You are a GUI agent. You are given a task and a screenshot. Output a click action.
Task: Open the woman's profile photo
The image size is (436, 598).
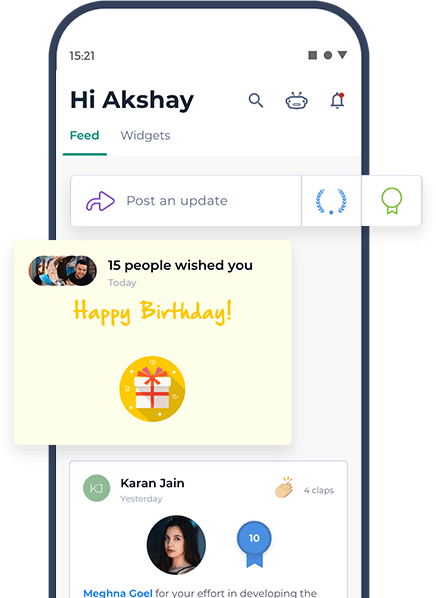click(x=176, y=545)
